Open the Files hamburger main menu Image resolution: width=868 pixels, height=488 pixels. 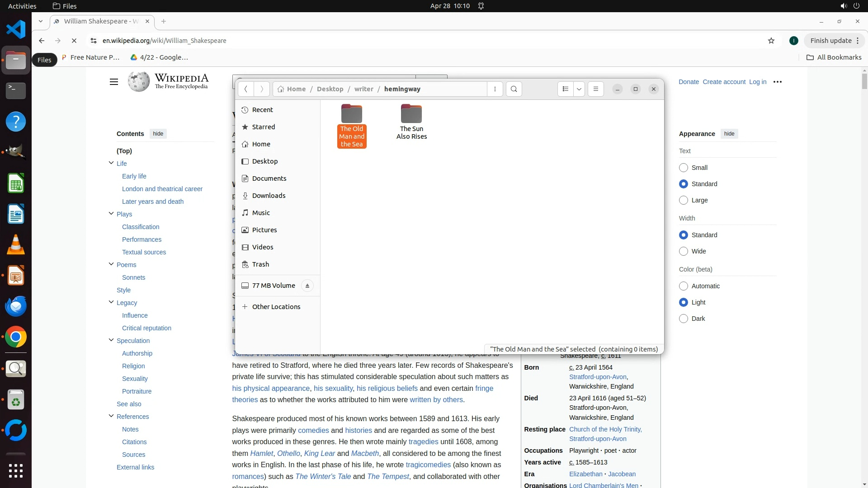tap(595, 89)
